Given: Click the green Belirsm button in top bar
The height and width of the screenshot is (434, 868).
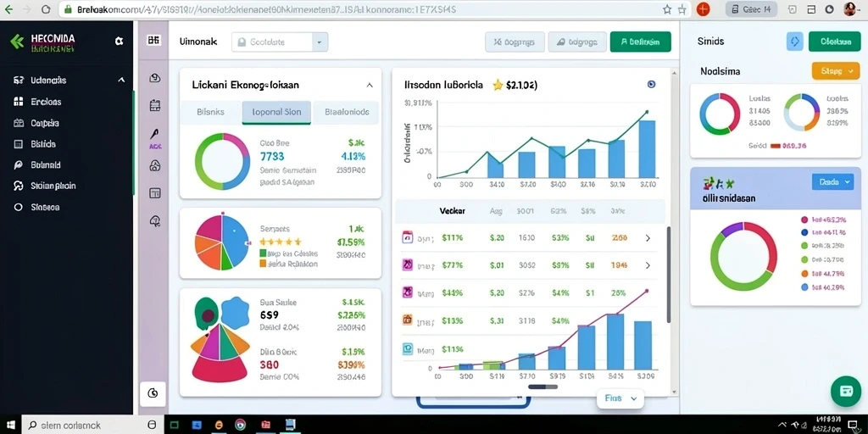Looking at the screenshot, I should [x=641, y=42].
